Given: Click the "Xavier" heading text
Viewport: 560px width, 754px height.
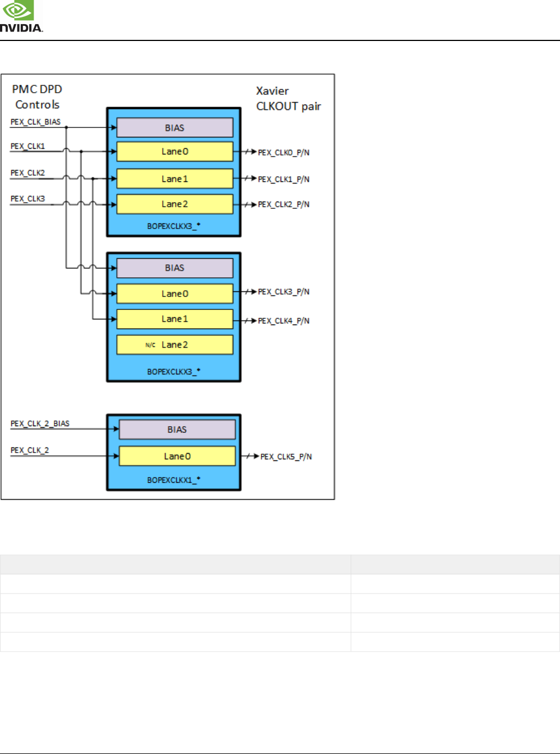Looking at the screenshot, I should click(x=272, y=91).
